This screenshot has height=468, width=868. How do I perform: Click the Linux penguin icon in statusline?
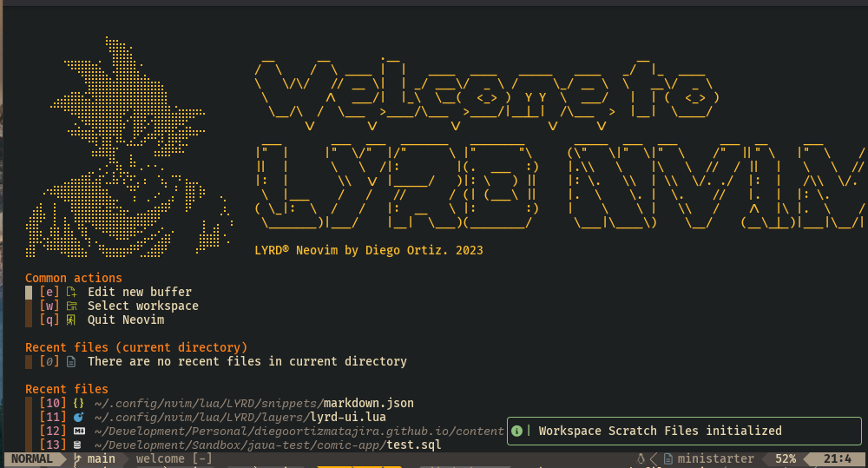(641, 458)
